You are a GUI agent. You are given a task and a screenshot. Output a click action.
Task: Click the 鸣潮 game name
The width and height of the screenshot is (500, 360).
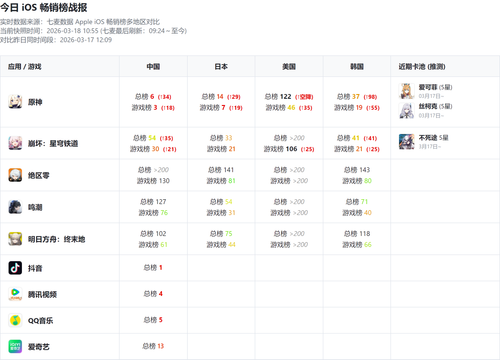[x=35, y=207]
